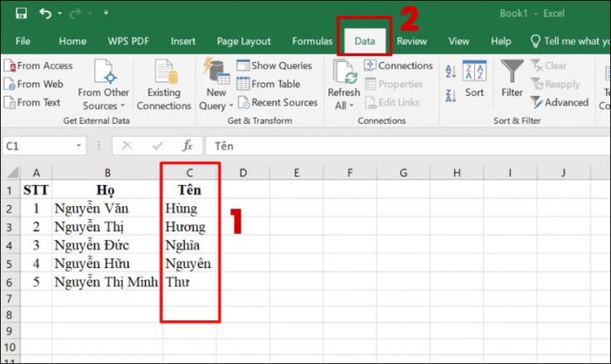Expand the Name Box dropdown arrow
This screenshot has height=364, width=611.
(79, 146)
